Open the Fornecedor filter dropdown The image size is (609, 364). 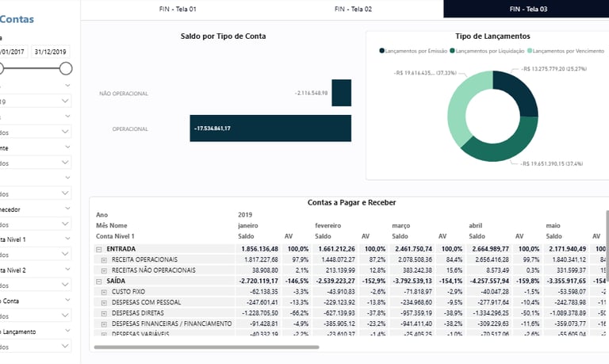[x=65, y=224]
